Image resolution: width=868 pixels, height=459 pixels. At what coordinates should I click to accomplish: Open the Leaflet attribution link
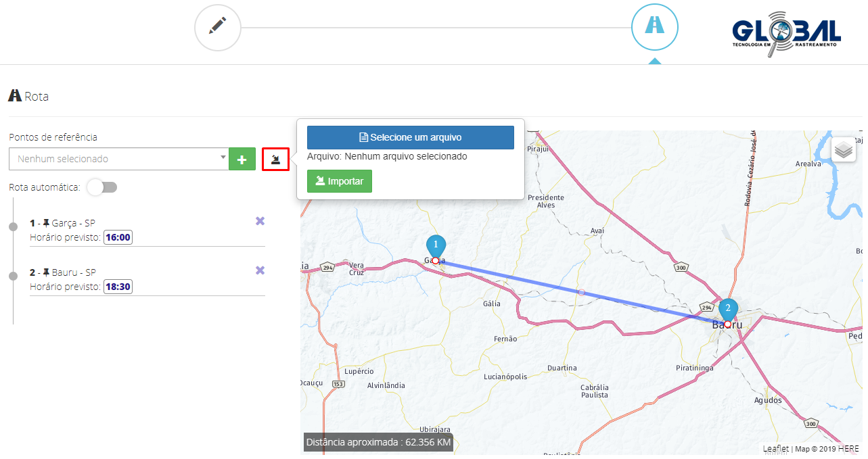776,449
